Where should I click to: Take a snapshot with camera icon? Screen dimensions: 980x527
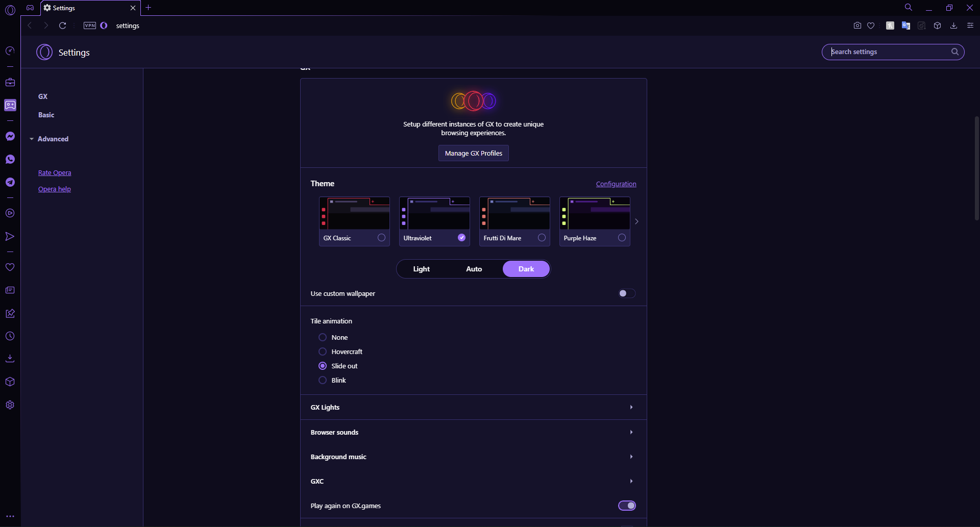[x=857, y=26]
